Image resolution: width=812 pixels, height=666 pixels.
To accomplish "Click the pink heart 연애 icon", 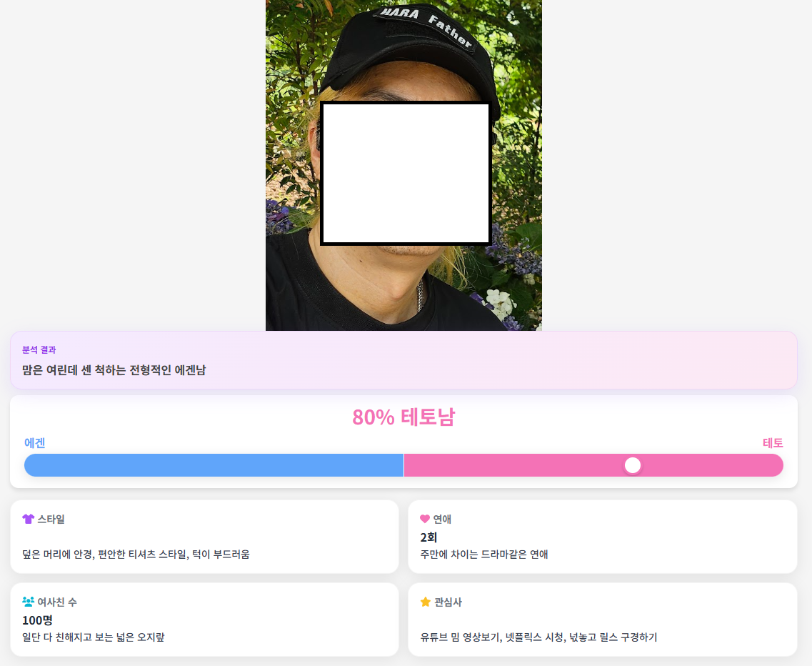I will click(425, 519).
